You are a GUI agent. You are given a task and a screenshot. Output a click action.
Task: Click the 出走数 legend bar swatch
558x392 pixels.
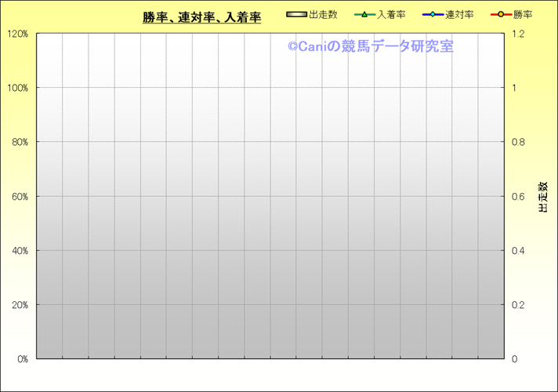click(x=297, y=15)
